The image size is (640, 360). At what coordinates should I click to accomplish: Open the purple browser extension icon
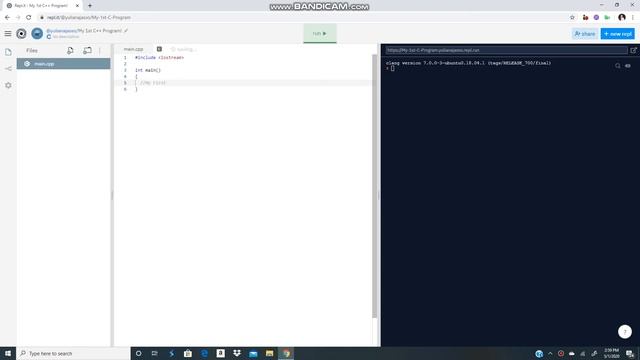(x=596, y=18)
